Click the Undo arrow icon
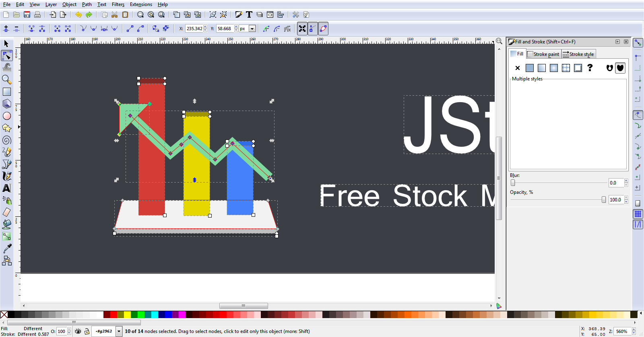Viewport: 644px width, 337px height. (78, 14)
